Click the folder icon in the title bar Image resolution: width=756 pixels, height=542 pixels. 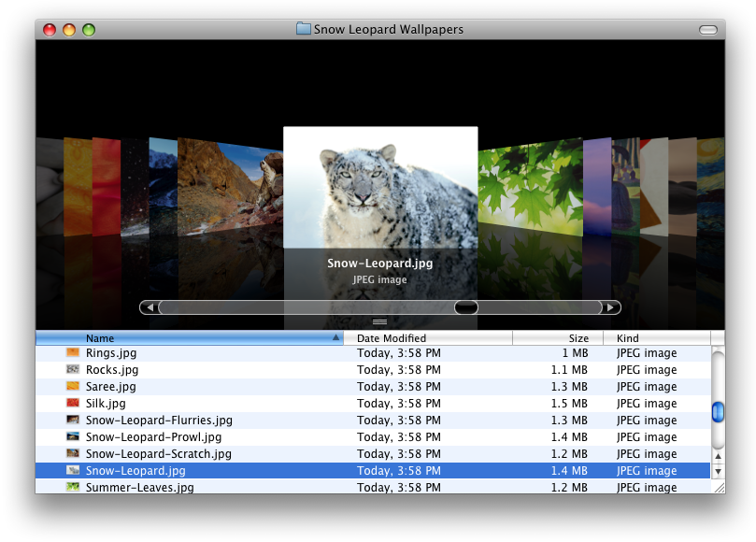pos(303,29)
